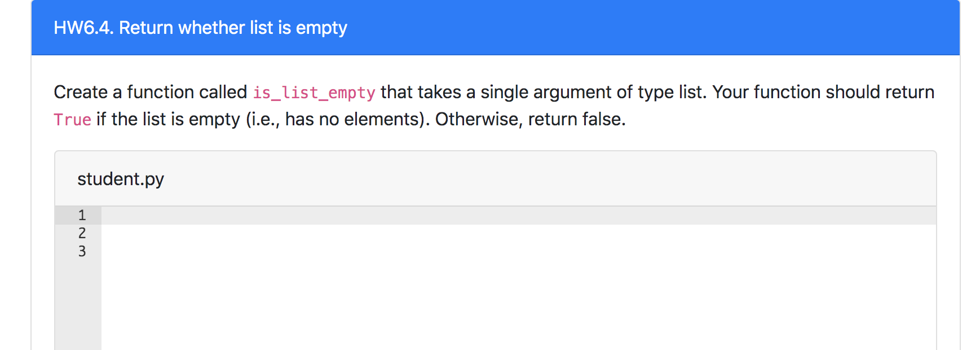Click the True keyword in the instructions

coord(72,119)
